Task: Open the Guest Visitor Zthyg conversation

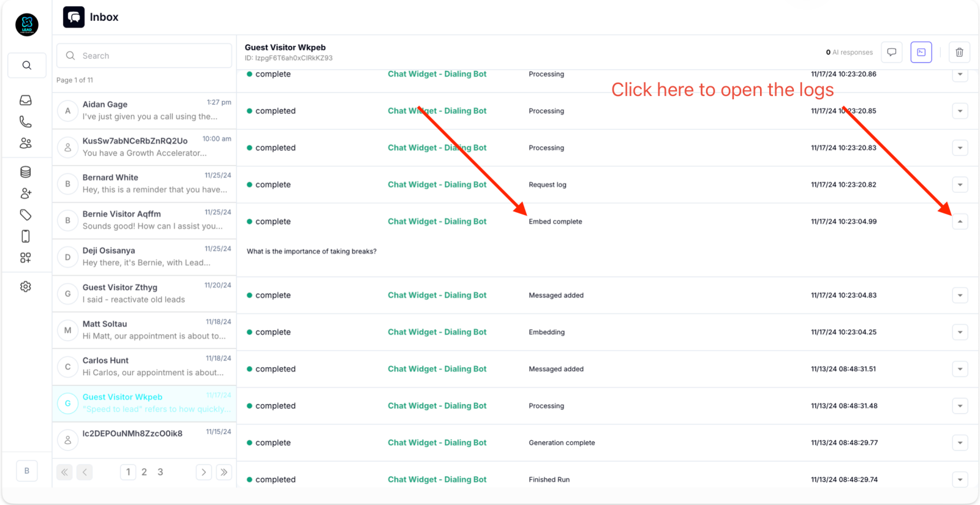Action: pyautogui.click(x=144, y=294)
